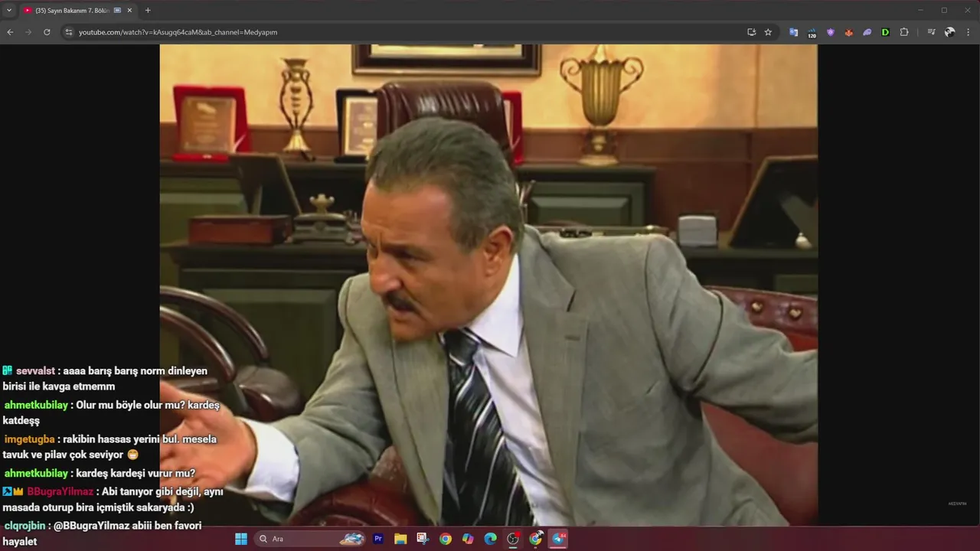Open the site information icon in address bar
Image resolution: width=980 pixels, height=551 pixels.
coord(68,32)
